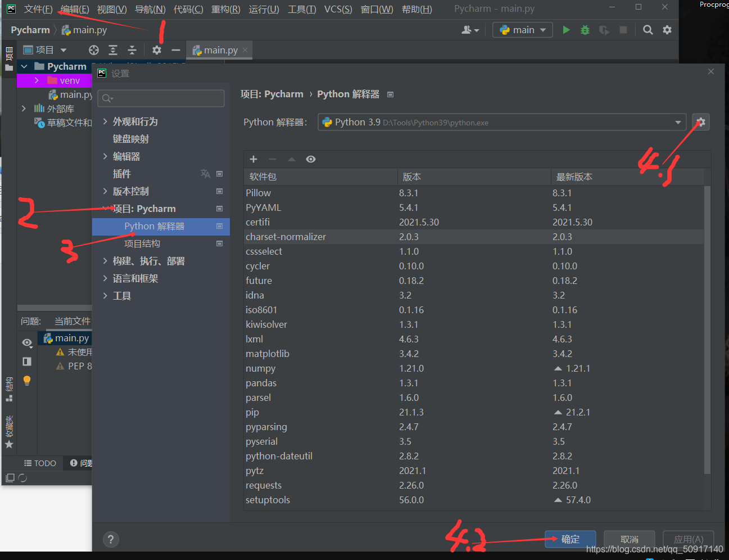Screen dimensions: 729x560
Task: Locate current file with target icon in Project panel
Action: 94,50
